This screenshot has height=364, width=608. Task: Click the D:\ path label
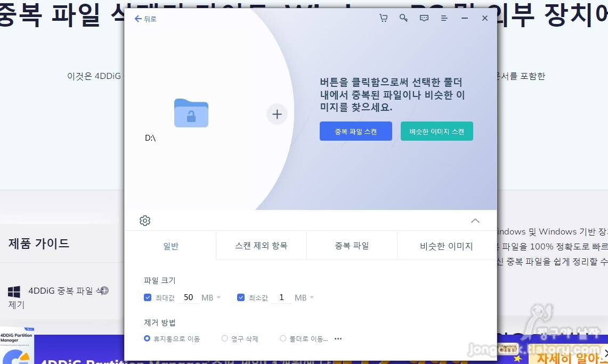150,137
